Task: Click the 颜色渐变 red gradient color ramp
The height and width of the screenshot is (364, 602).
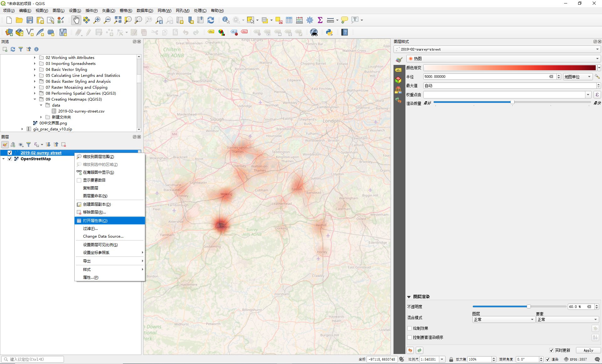Action: (510, 68)
